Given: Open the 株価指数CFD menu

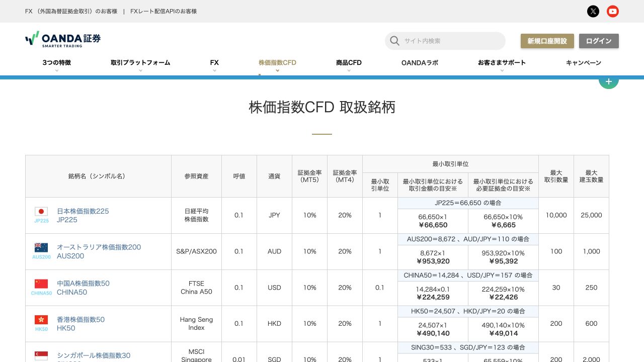Looking at the screenshot, I should [x=277, y=63].
